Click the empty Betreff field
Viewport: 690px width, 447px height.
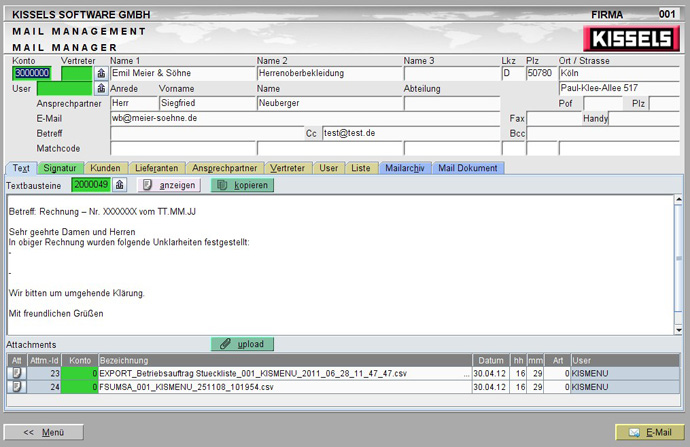[207, 133]
